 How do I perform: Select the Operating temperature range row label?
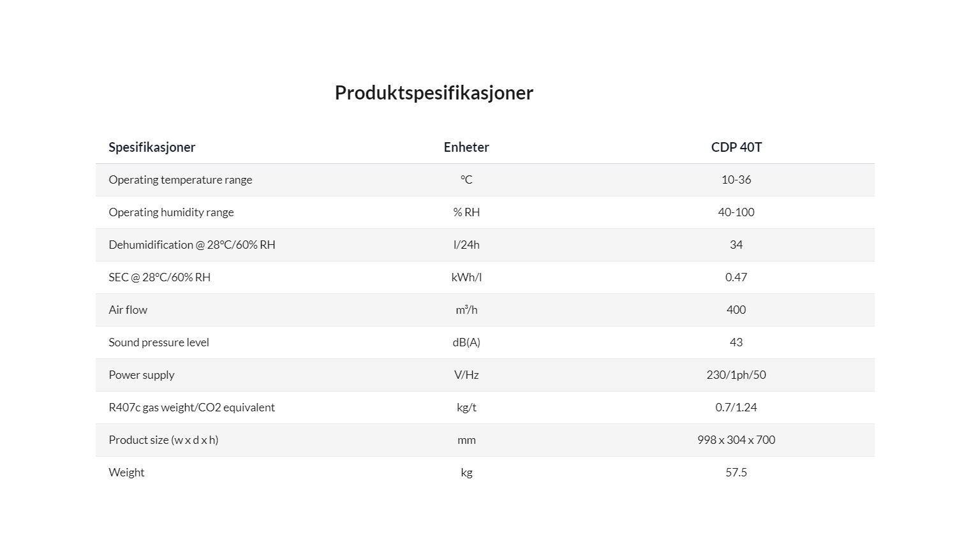coord(181,180)
